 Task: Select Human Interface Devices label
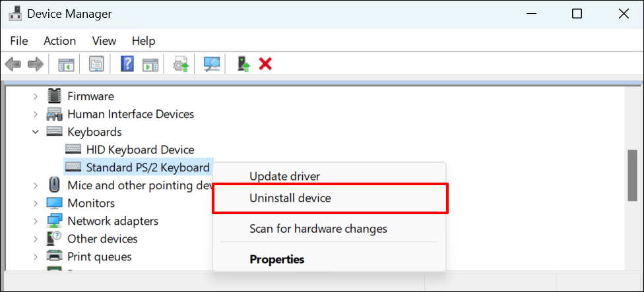coord(131,114)
